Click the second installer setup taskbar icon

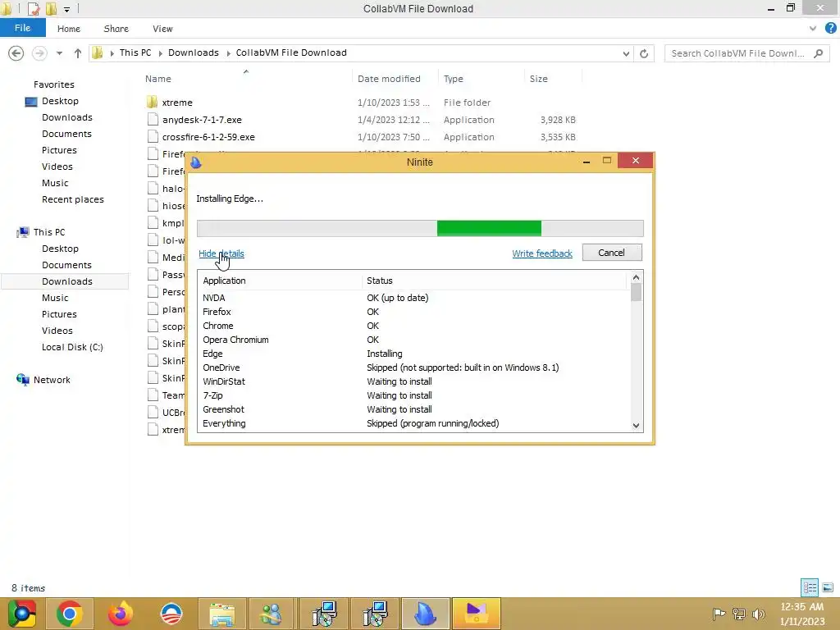374,614
